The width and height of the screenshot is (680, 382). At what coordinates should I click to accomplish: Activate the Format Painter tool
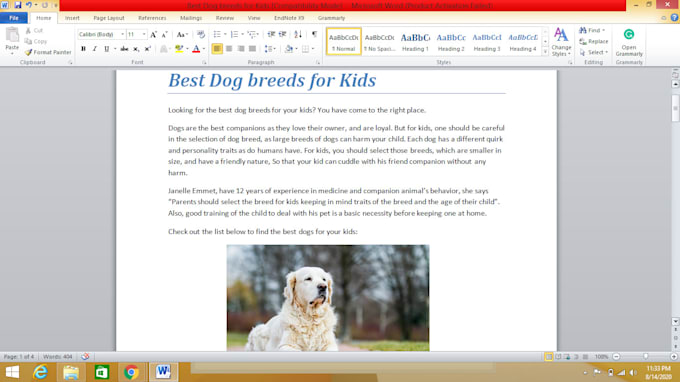(48, 52)
